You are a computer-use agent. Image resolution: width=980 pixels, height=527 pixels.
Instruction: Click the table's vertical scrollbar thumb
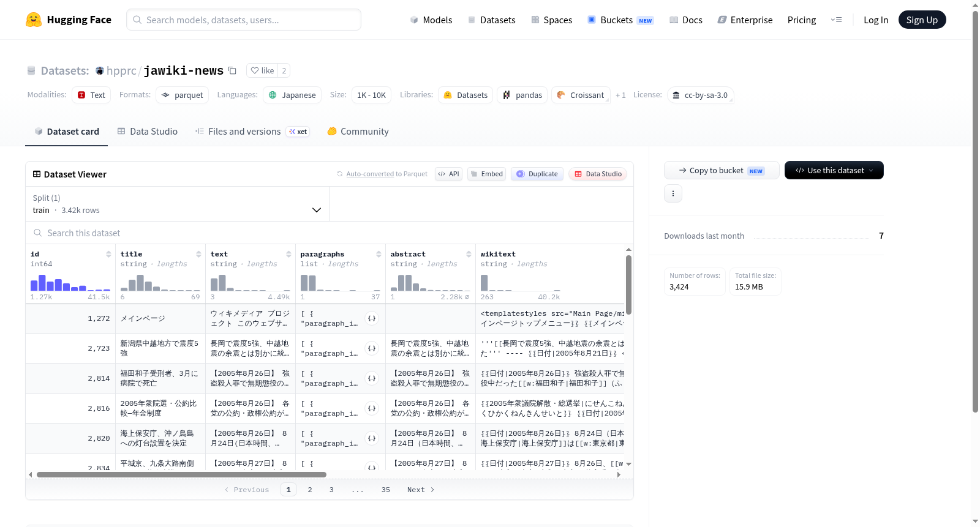pyautogui.click(x=628, y=285)
